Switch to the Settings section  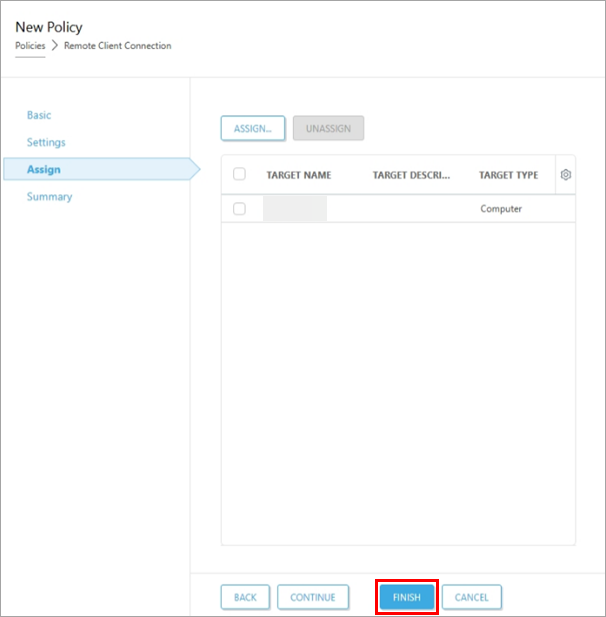(x=46, y=142)
